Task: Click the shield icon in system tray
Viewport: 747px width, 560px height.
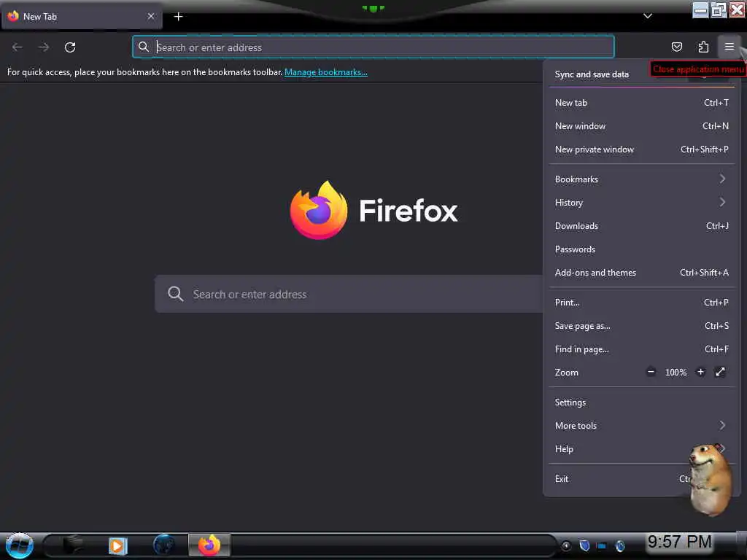Action: coord(584,545)
